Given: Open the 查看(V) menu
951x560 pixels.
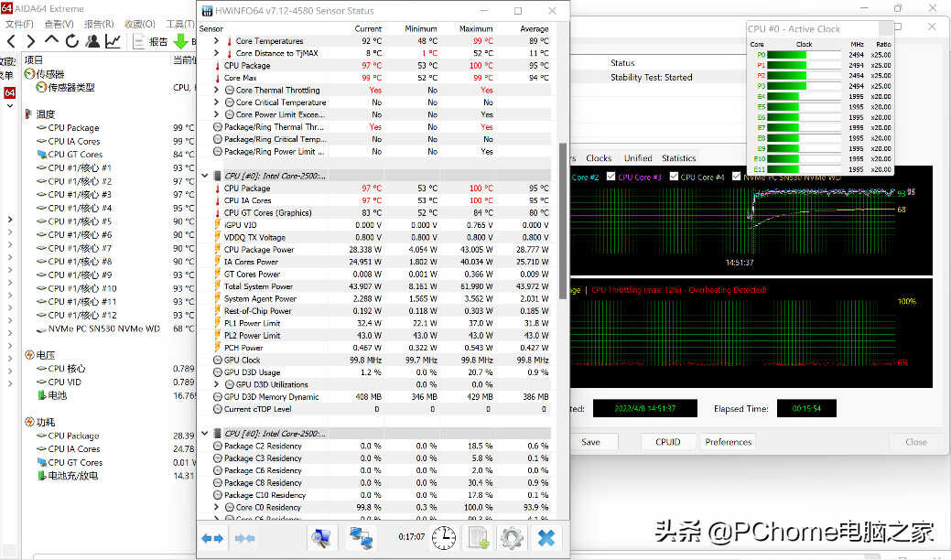Looking at the screenshot, I should 59,24.
